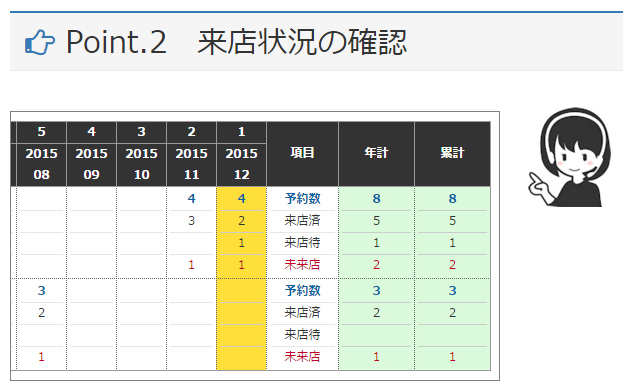
Task: Click the first red 未来店 label
Action: (x=302, y=265)
